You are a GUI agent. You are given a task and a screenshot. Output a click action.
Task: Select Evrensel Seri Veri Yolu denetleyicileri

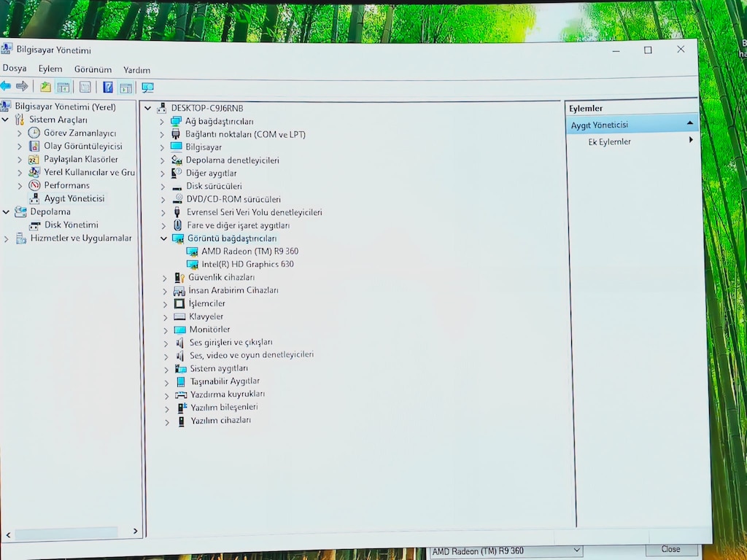click(x=255, y=212)
